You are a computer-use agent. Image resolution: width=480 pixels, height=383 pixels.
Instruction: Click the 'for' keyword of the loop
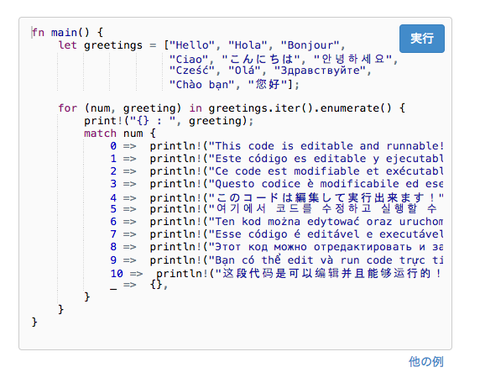point(67,108)
